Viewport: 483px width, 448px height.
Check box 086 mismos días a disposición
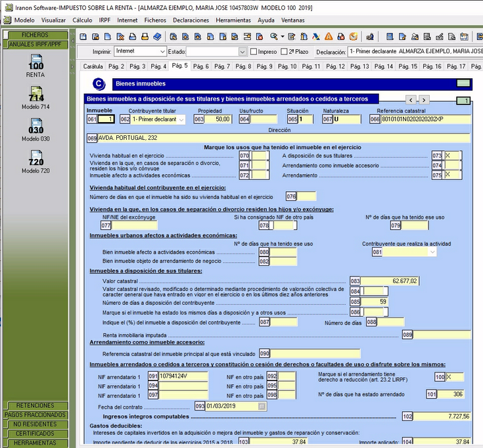pyautogui.click(x=373, y=312)
